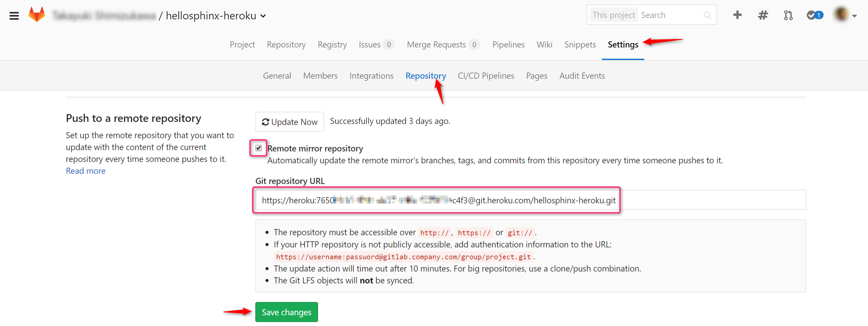Open the top Repository tab
Screen dimensions: 868x326
point(286,45)
